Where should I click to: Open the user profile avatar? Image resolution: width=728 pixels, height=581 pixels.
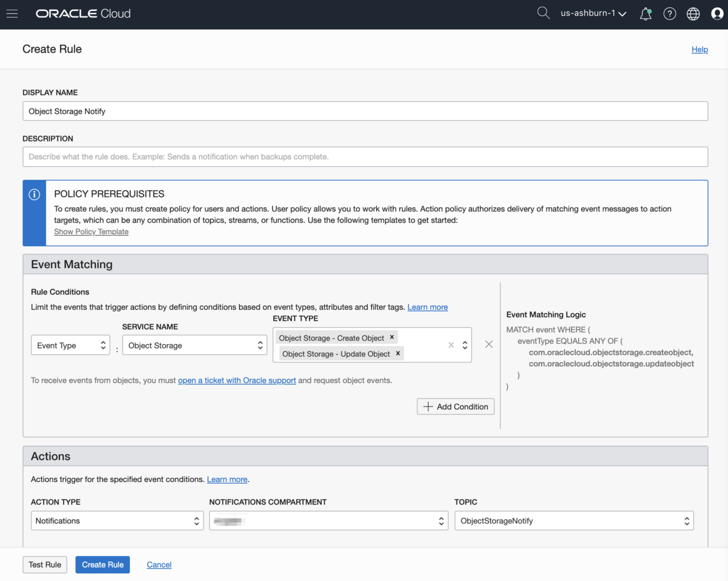click(x=717, y=14)
